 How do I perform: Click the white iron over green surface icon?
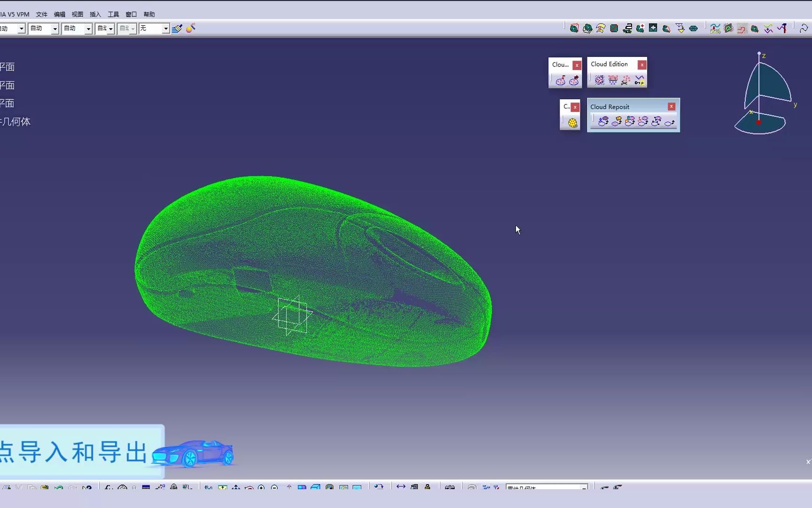pyautogui.click(x=627, y=29)
